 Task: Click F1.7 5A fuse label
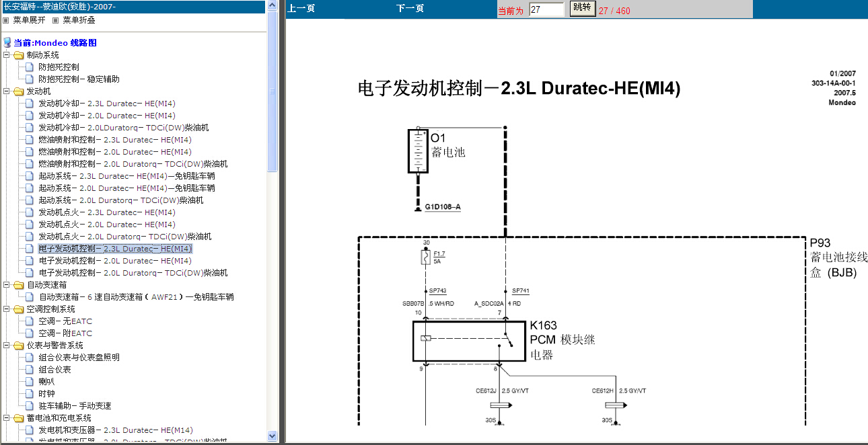tap(439, 257)
